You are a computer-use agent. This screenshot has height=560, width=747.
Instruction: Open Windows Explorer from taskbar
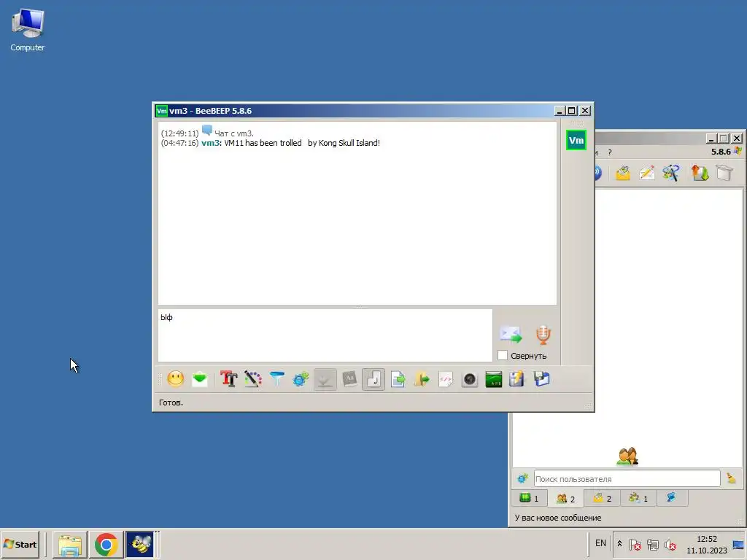(69, 545)
